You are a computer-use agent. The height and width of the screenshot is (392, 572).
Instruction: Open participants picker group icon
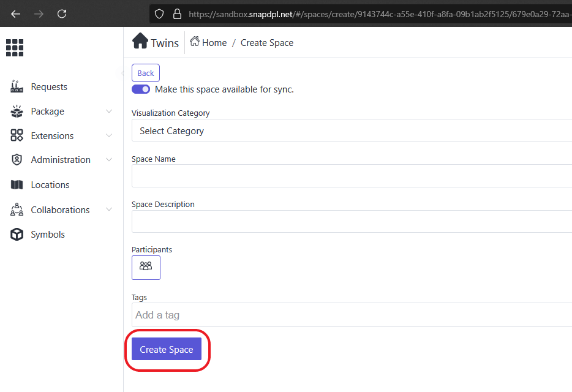point(146,268)
